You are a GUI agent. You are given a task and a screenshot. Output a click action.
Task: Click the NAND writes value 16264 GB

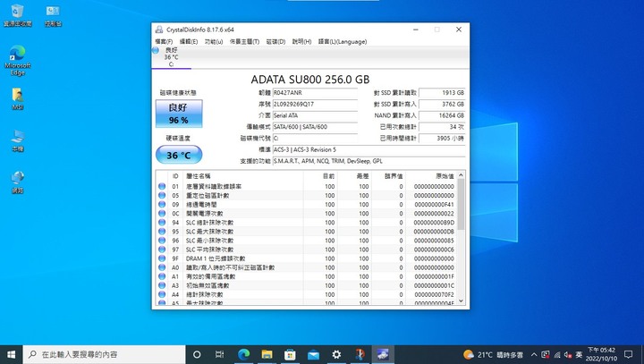442,115
